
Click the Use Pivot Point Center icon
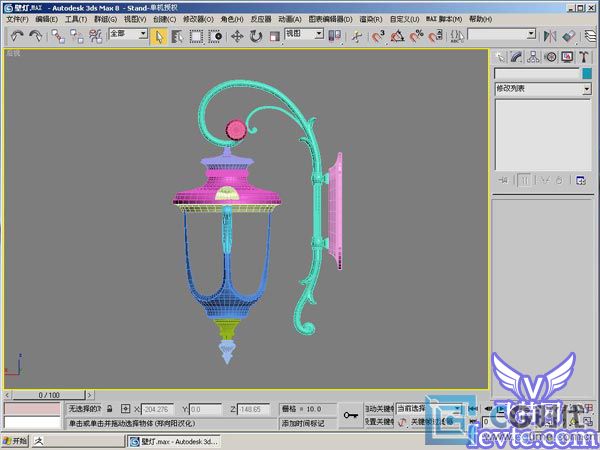pyautogui.click(x=335, y=36)
